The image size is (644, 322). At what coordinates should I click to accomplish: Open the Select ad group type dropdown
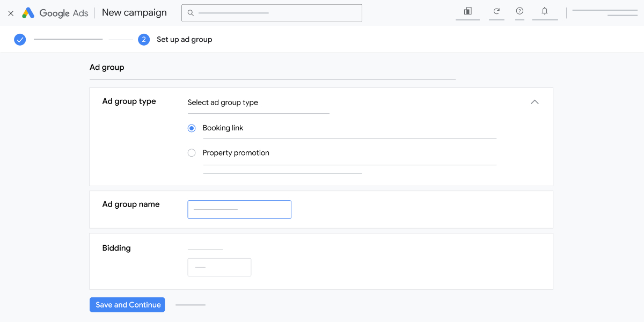pyautogui.click(x=258, y=103)
